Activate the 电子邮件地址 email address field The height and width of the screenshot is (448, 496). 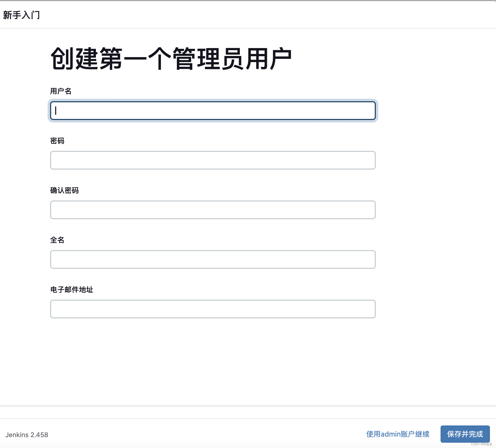click(213, 309)
